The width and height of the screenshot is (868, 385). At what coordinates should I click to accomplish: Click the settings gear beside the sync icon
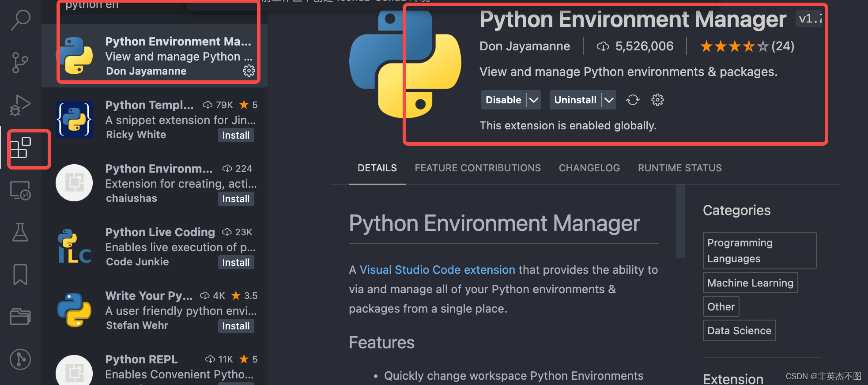(657, 100)
